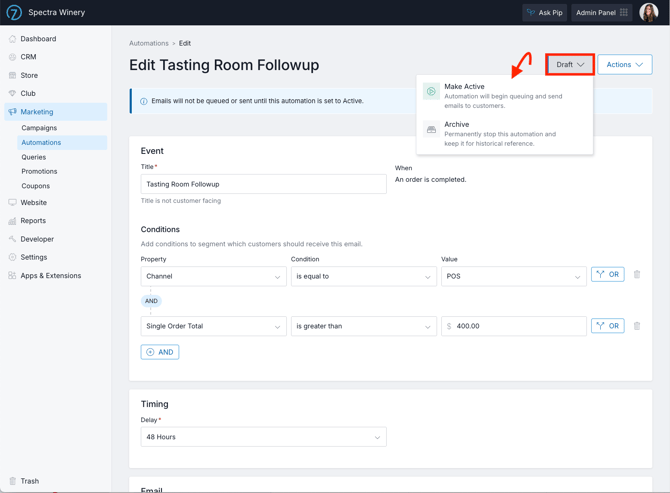The height and width of the screenshot is (493, 670).
Task: Open the Settings sidebar item
Action: [x=56, y=257]
